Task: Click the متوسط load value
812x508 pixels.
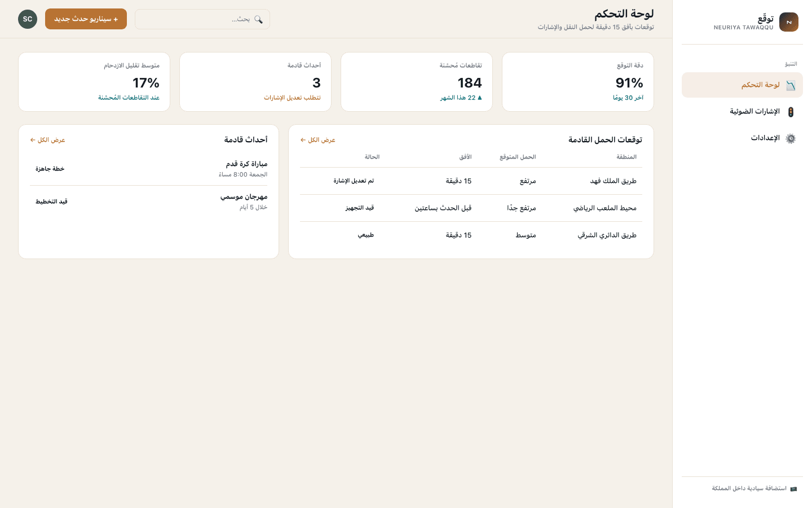Action: (526, 235)
